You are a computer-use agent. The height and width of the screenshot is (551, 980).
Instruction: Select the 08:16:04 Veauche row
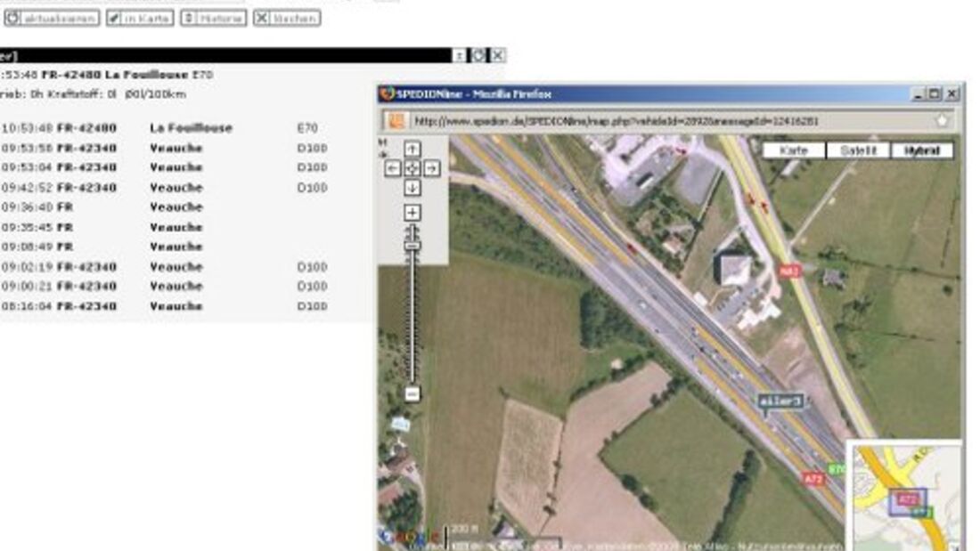(x=167, y=306)
